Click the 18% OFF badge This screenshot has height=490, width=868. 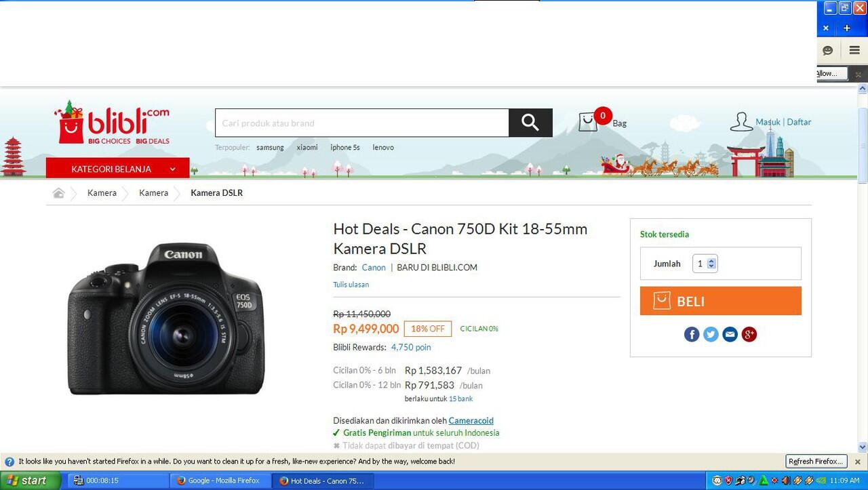pyautogui.click(x=428, y=329)
